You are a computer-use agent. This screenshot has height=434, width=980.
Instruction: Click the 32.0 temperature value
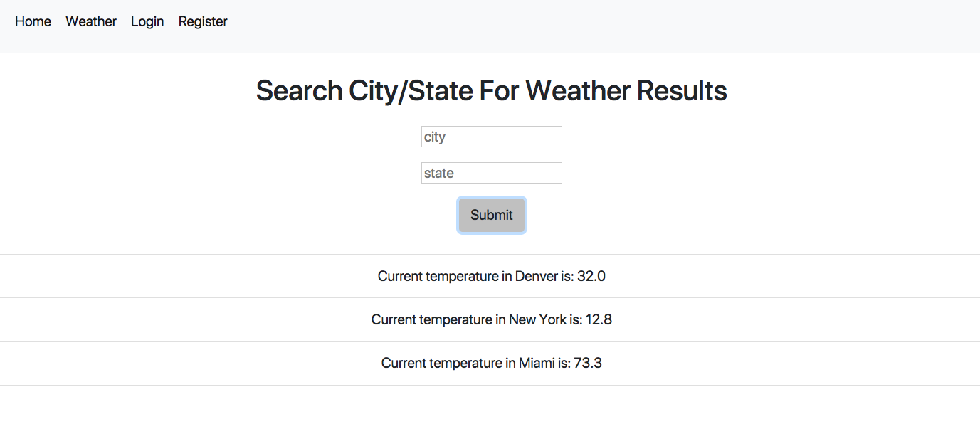[x=591, y=276]
